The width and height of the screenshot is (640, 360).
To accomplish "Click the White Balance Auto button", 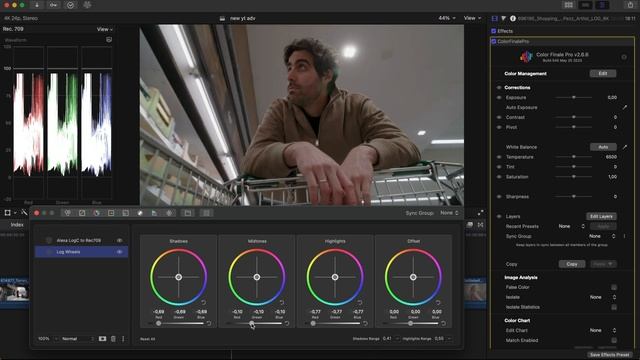I will pos(603,147).
